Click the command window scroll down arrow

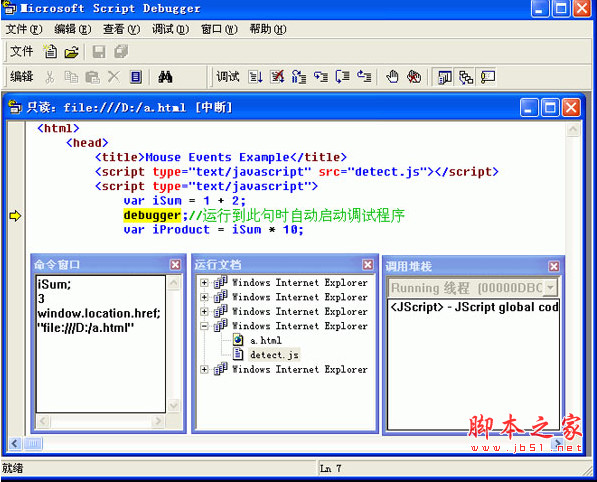click(174, 405)
